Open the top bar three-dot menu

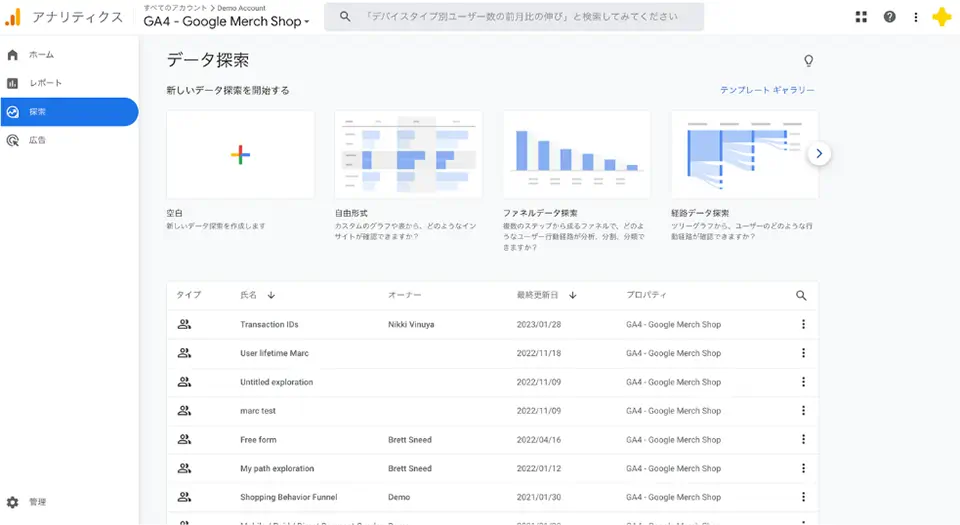(916, 17)
